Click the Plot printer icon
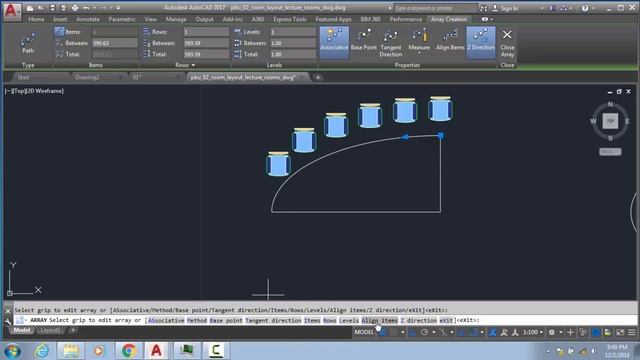This screenshot has height=360, width=640. [x=75, y=8]
